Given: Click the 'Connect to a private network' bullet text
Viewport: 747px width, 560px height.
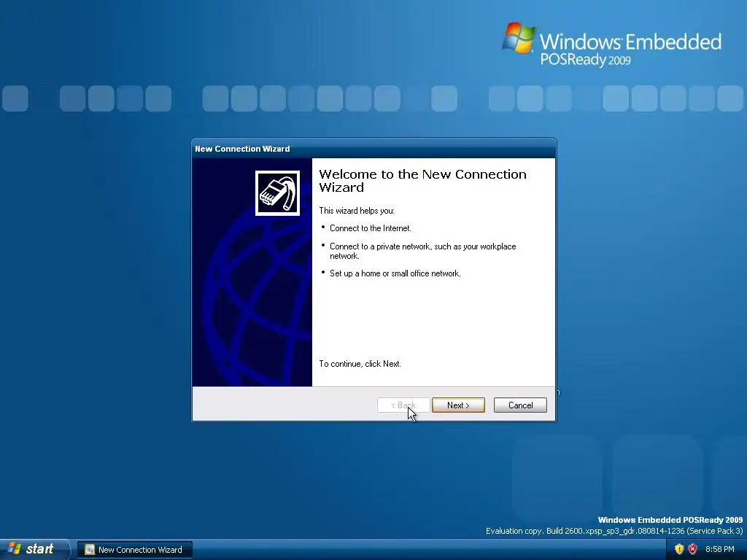Looking at the screenshot, I should 422,251.
